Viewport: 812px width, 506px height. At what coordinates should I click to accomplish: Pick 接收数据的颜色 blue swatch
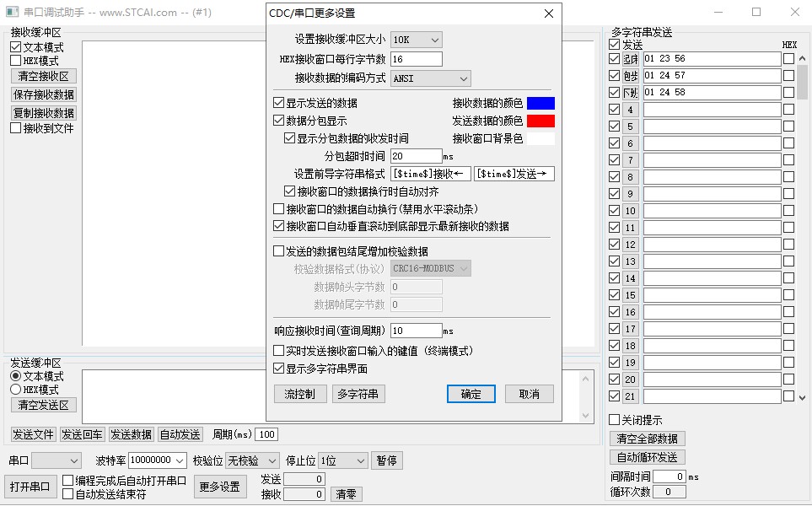(540, 103)
